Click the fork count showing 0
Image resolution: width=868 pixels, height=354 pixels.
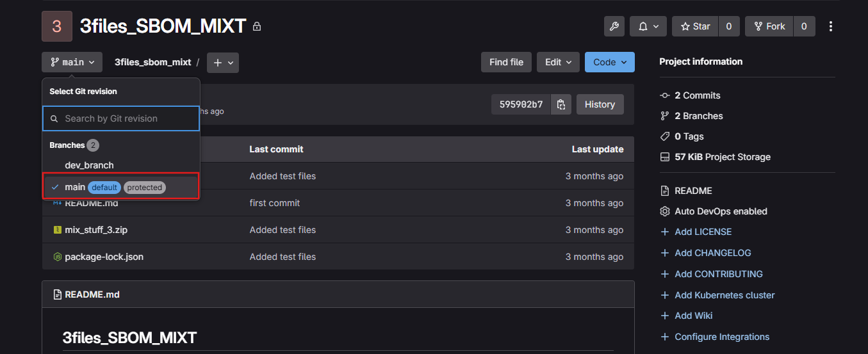click(804, 26)
